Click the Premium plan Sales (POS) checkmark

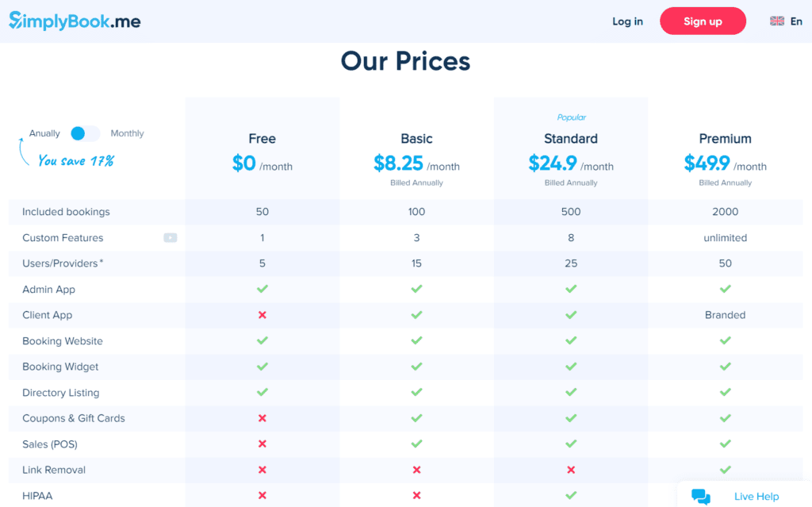(725, 444)
